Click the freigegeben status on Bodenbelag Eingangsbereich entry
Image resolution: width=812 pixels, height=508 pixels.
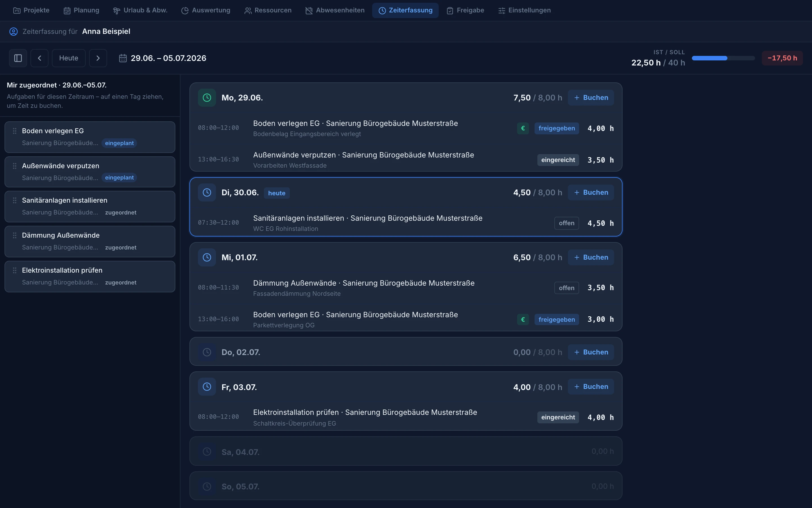tap(557, 128)
